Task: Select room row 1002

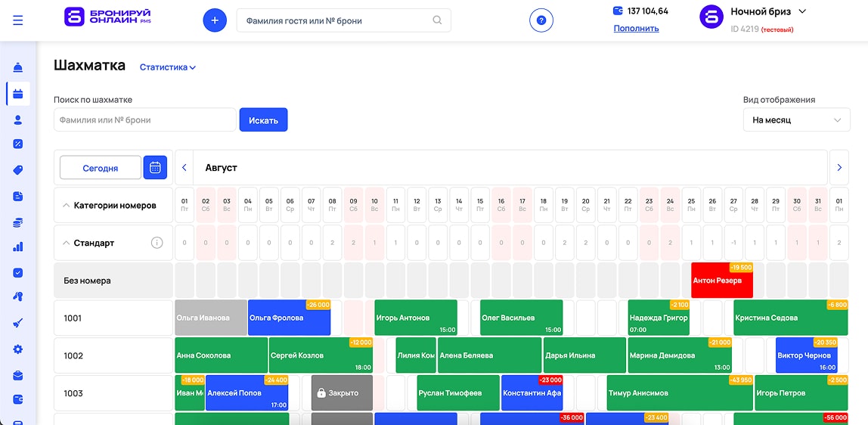Action: pos(113,355)
